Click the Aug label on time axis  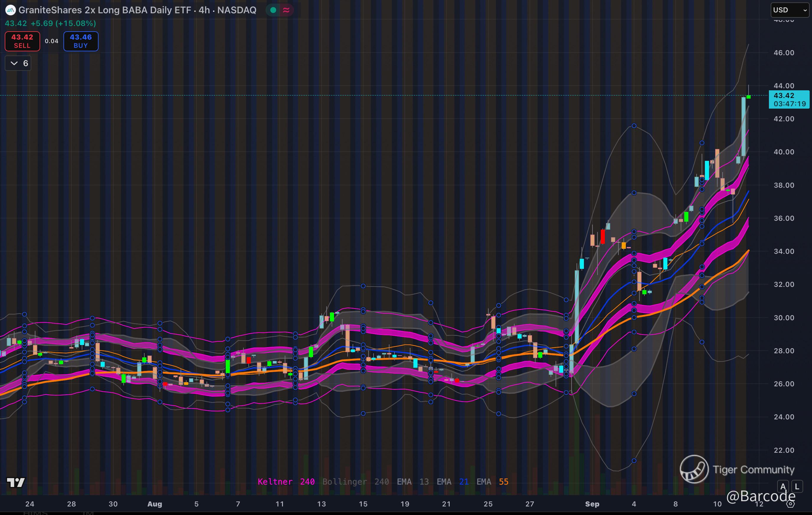155,504
